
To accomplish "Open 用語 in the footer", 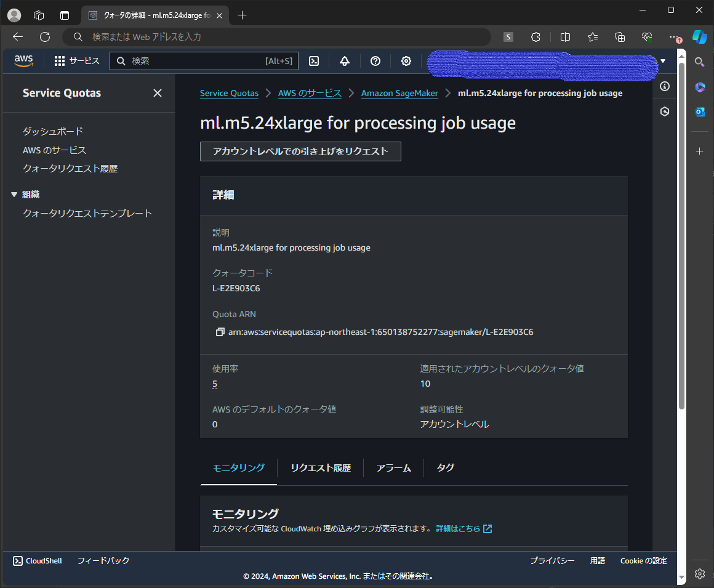I will click(598, 561).
